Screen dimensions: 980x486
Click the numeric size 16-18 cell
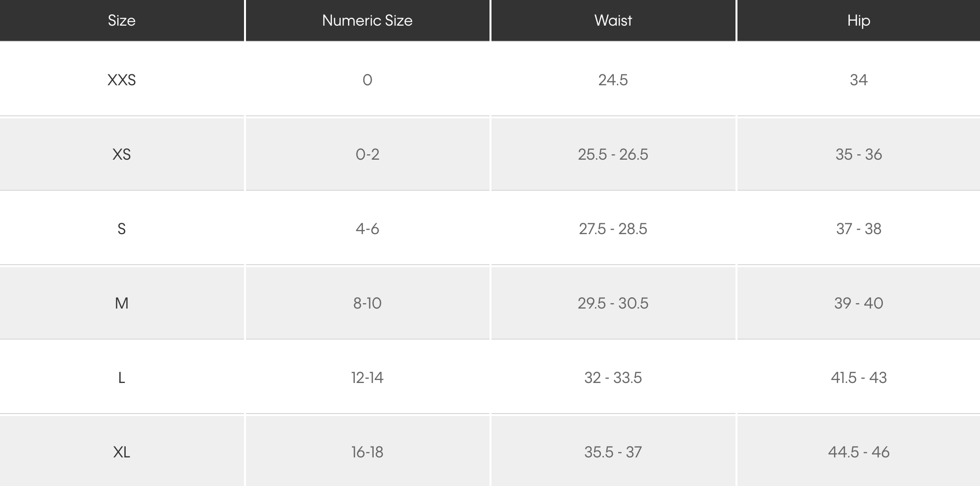coord(367,452)
